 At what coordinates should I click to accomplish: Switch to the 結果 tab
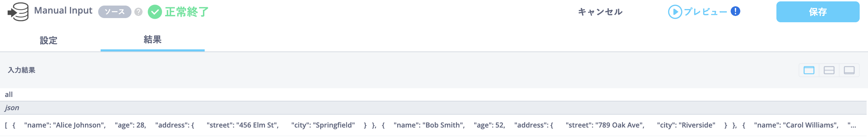[153, 40]
